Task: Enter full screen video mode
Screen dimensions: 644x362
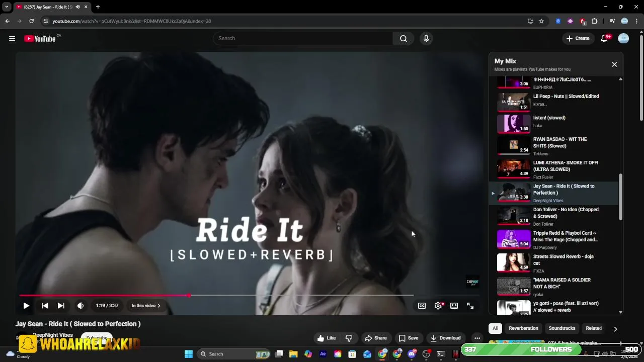Action: tap(470, 306)
